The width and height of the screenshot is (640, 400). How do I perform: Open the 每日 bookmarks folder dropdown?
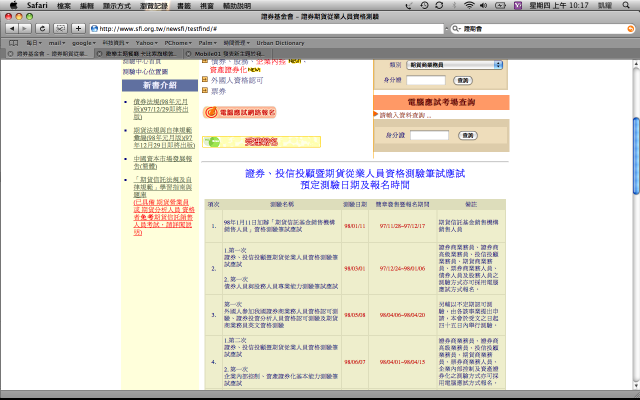coord(34,43)
